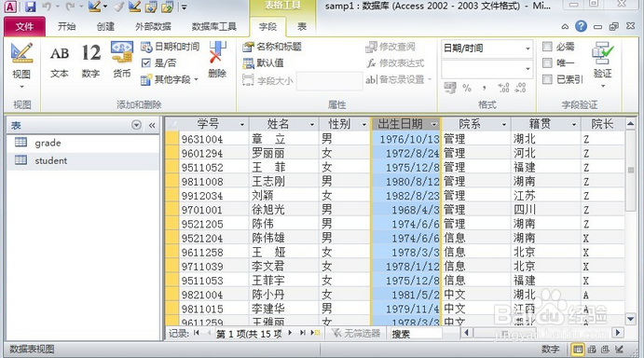Switch to the Home (开始) tab

tap(66, 27)
